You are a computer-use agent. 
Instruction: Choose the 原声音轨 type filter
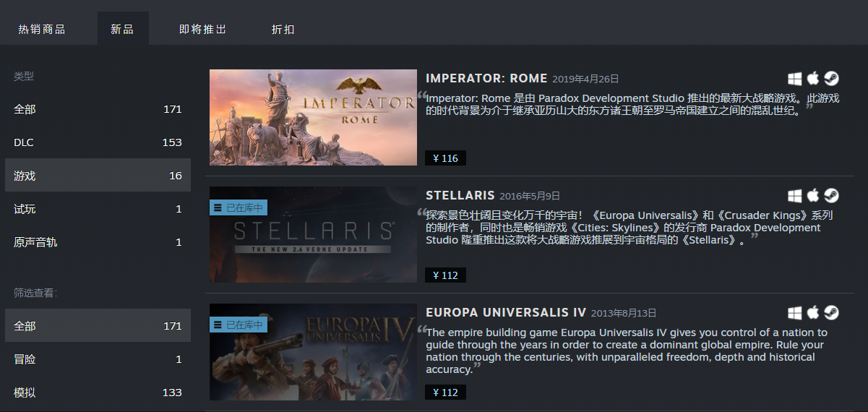pos(98,242)
